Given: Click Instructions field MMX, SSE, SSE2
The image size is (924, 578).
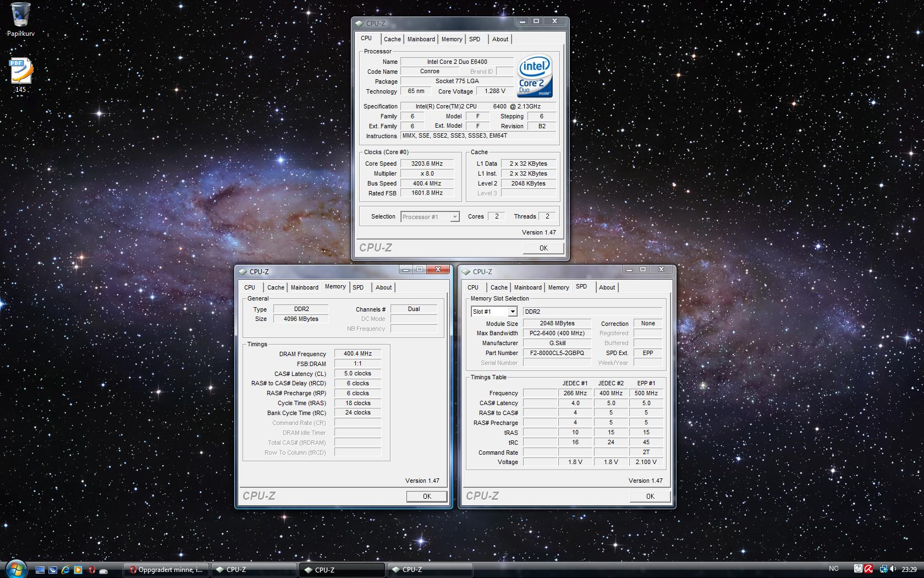Looking at the screenshot, I should click(478, 135).
